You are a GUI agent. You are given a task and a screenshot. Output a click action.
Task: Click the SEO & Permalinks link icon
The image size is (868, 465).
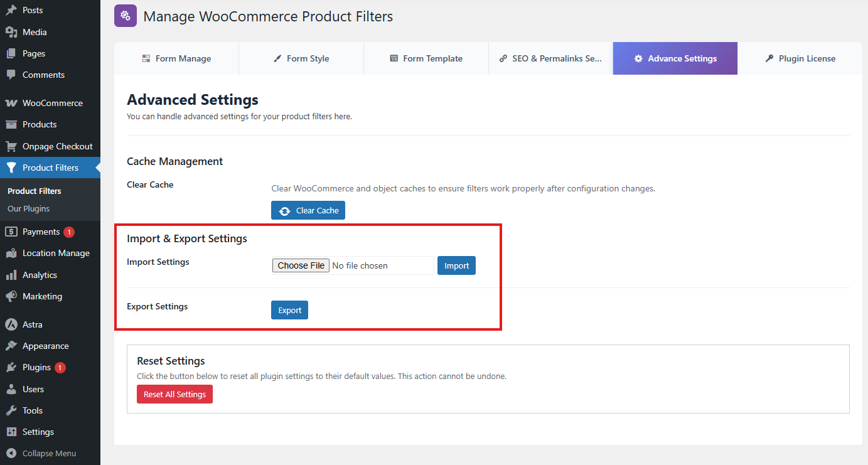[x=503, y=58]
